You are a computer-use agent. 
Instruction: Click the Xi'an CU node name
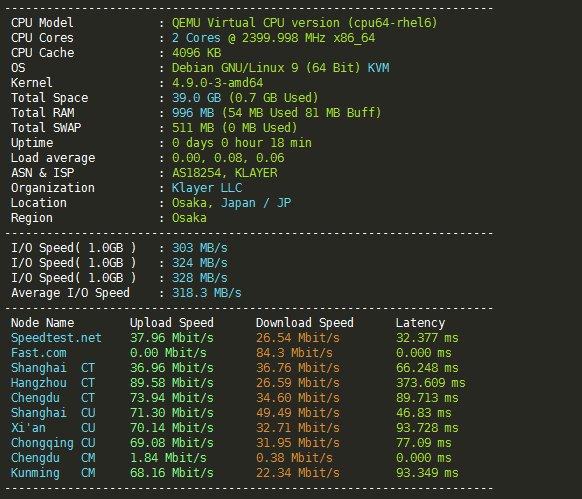(53, 428)
